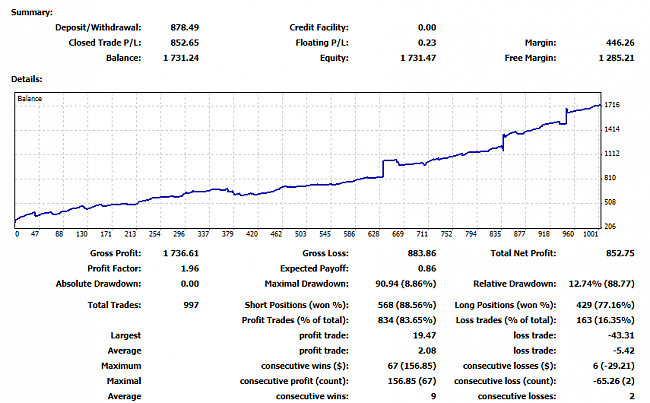The image size is (650, 403).
Task: Click the Profit Factor value 1.96
Action: (189, 269)
